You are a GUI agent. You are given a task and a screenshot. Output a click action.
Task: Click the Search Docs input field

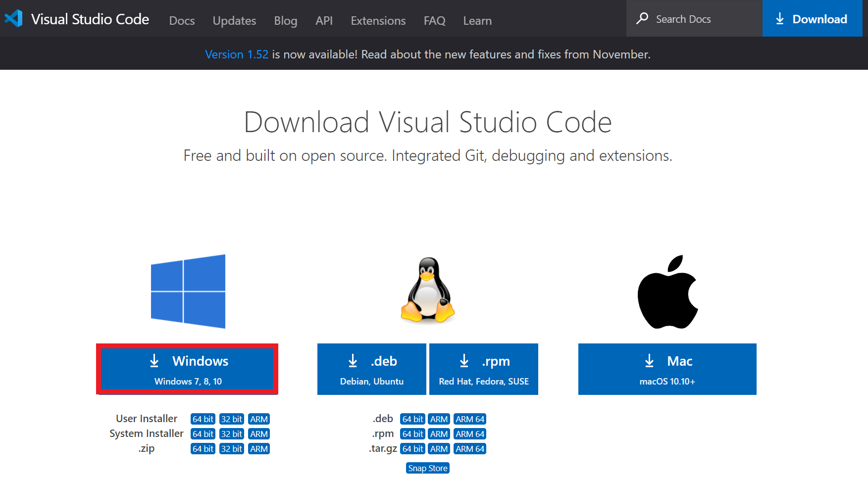coord(694,18)
